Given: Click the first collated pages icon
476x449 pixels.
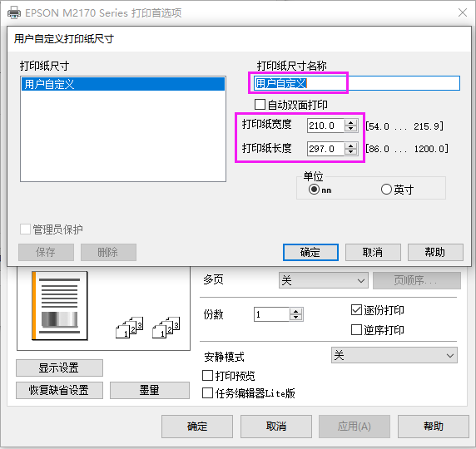Looking at the screenshot, I should tap(129, 328).
